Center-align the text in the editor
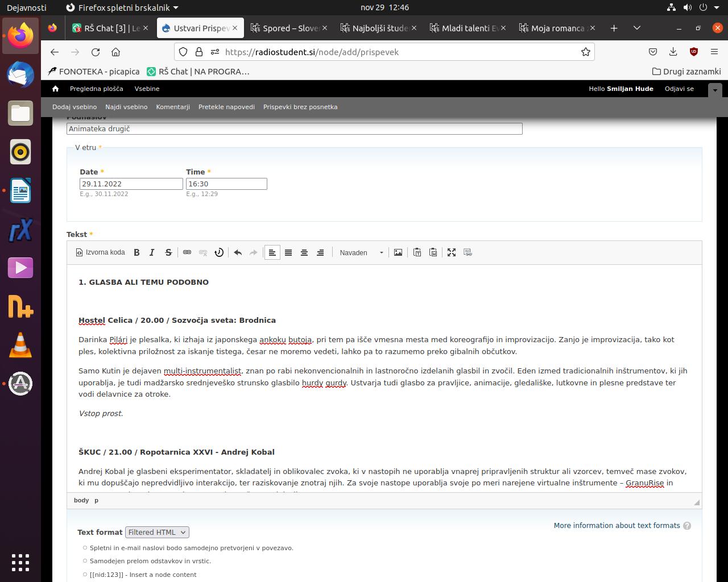Screen dimensions: 728x582 click(304, 252)
